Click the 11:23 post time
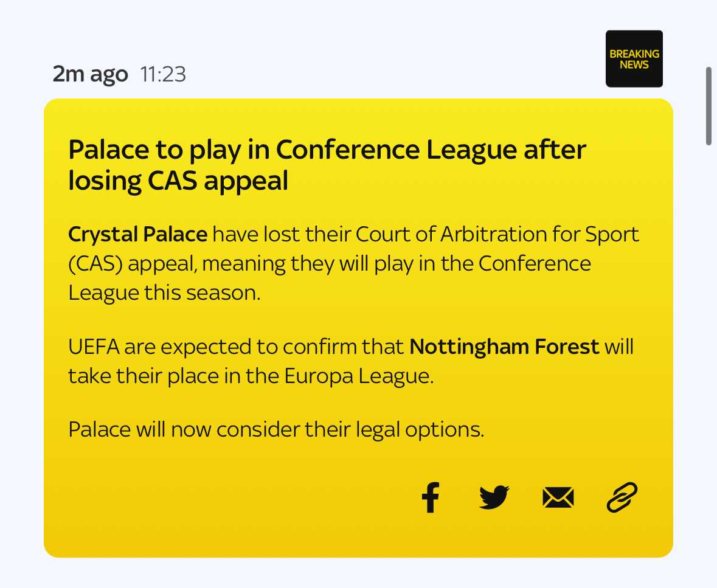 click(x=163, y=75)
